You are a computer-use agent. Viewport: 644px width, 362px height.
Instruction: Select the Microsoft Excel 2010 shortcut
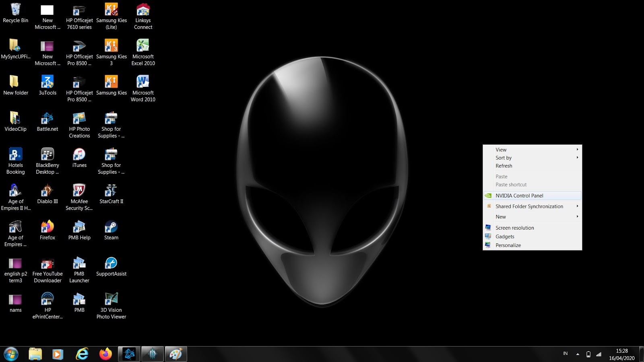pyautogui.click(x=143, y=52)
